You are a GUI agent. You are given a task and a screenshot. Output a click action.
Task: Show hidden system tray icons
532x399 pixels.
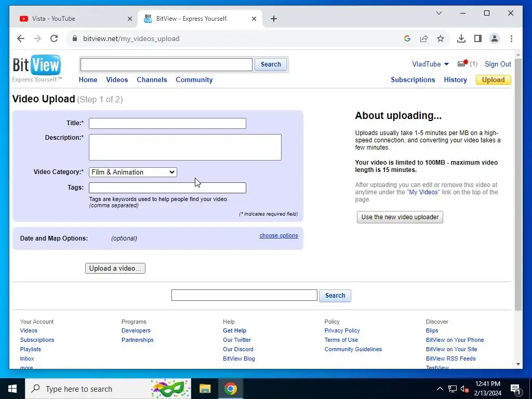(x=440, y=389)
